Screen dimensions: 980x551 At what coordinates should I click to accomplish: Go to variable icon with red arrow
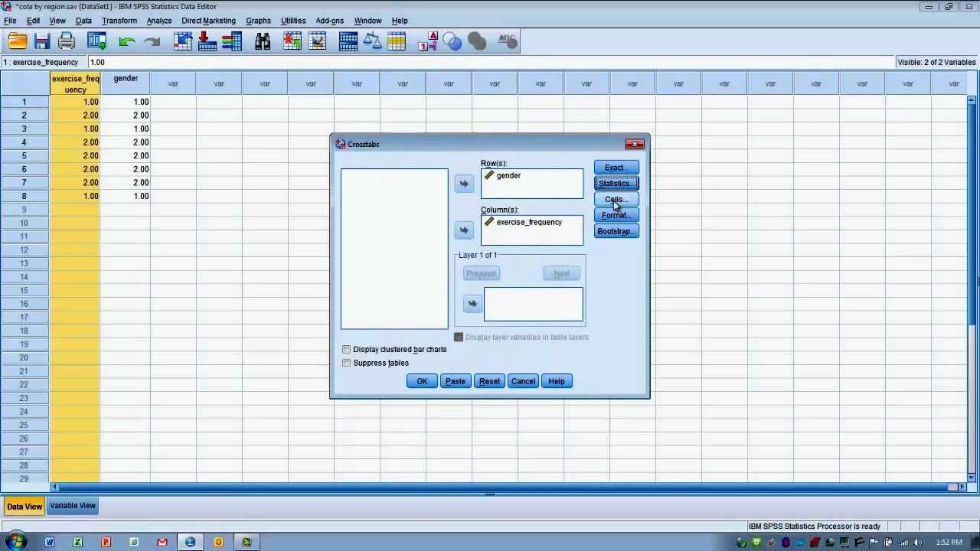coord(207,42)
